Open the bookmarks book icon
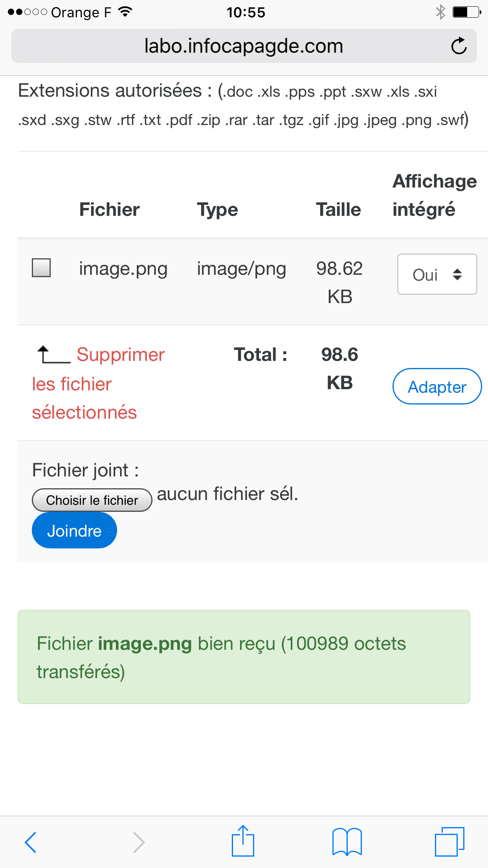 pyautogui.click(x=347, y=842)
